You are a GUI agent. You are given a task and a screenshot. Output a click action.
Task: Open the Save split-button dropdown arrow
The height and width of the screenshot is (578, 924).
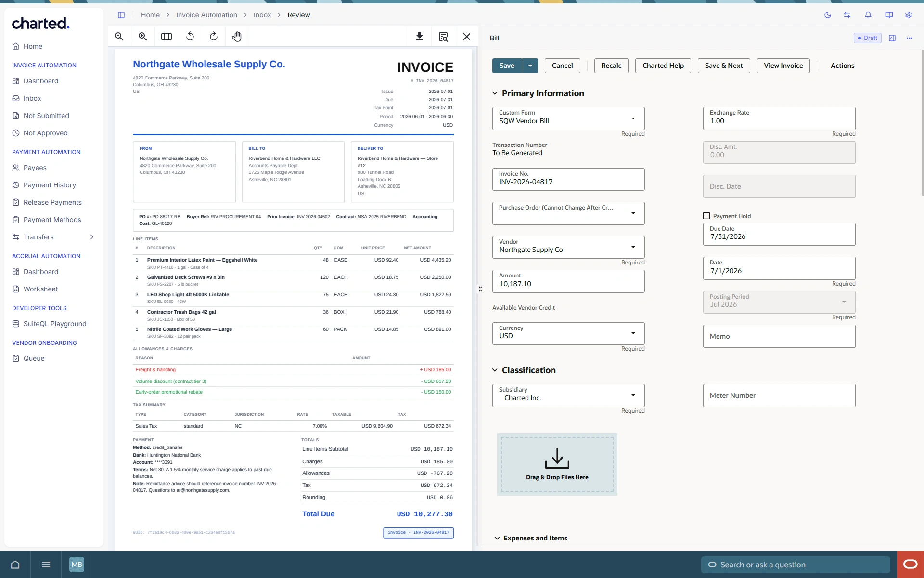click(530, 66)
